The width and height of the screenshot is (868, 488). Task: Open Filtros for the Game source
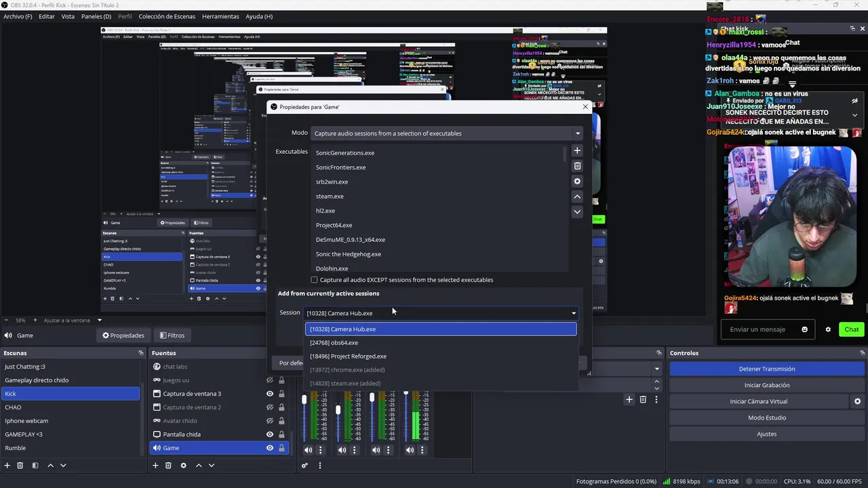click(172, 335)
